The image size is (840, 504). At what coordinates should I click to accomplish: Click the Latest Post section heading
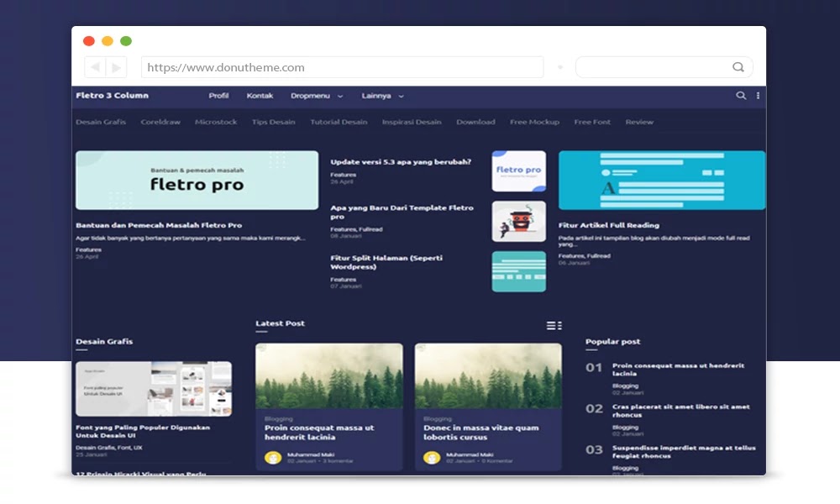pyautogui.click(x=280, y=323)
